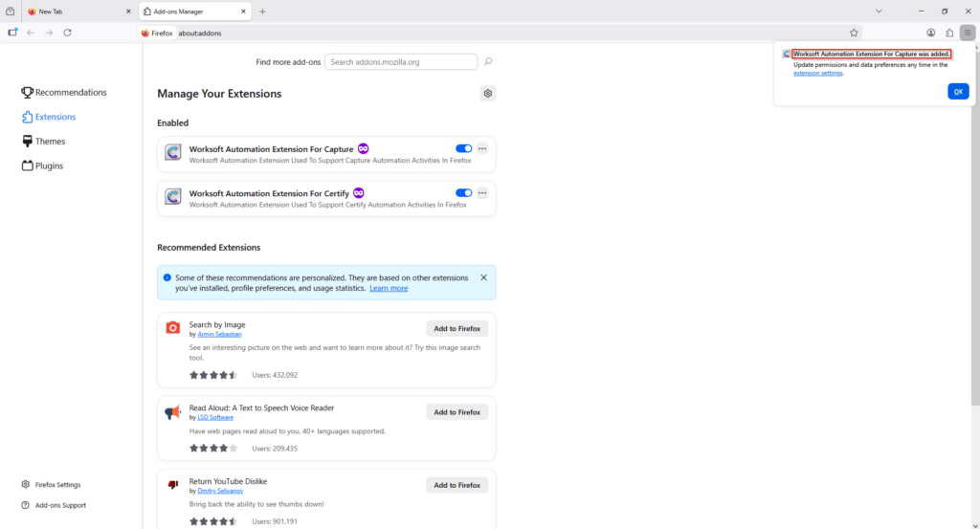Open the Firefox account profile icon

click(930, 33)
